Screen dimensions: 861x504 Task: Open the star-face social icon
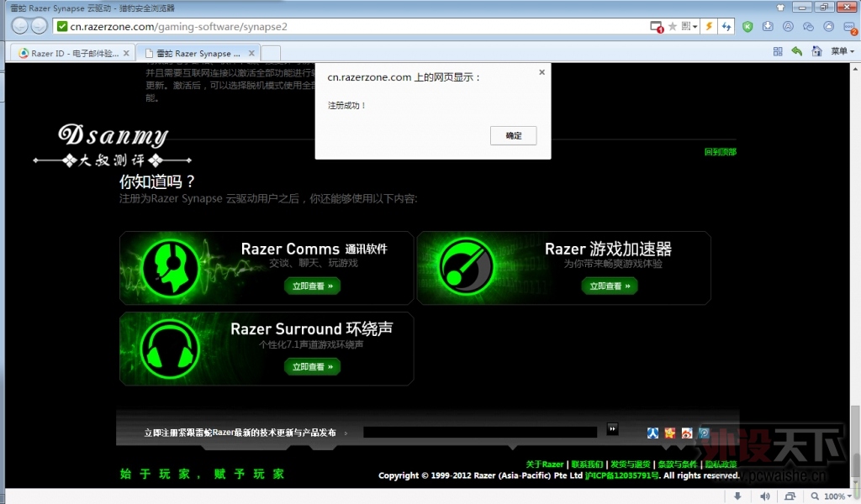coord(670,433)
